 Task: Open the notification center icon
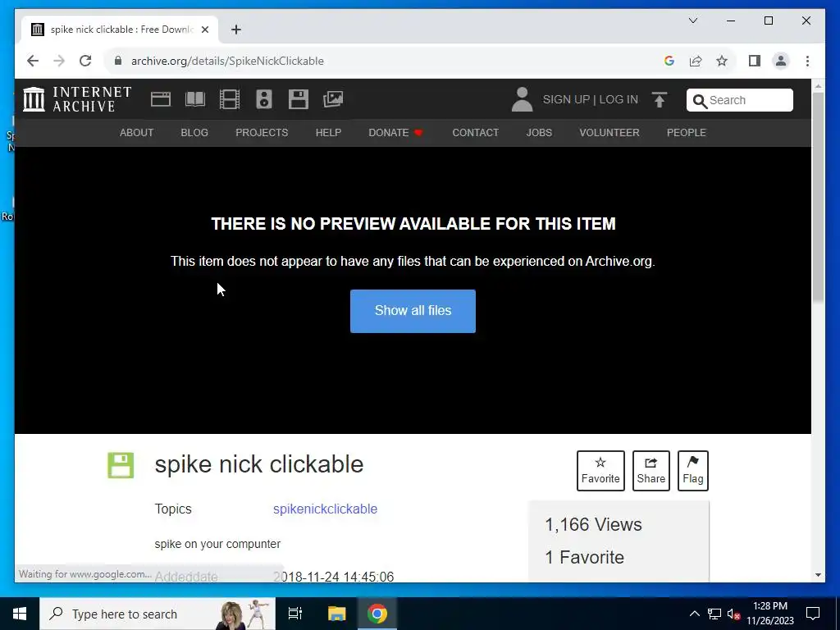813,614
